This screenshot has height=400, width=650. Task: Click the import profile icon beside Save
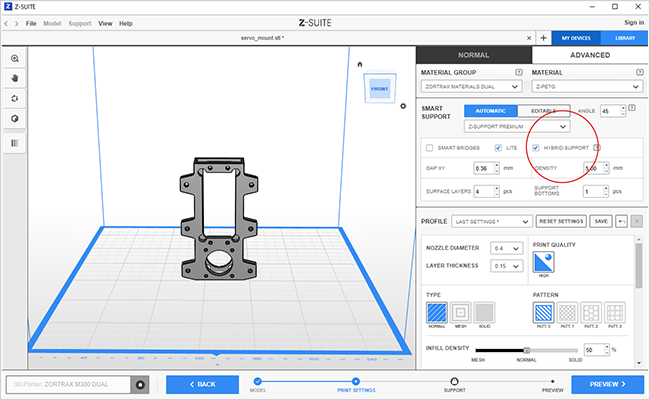pos(621,221)
